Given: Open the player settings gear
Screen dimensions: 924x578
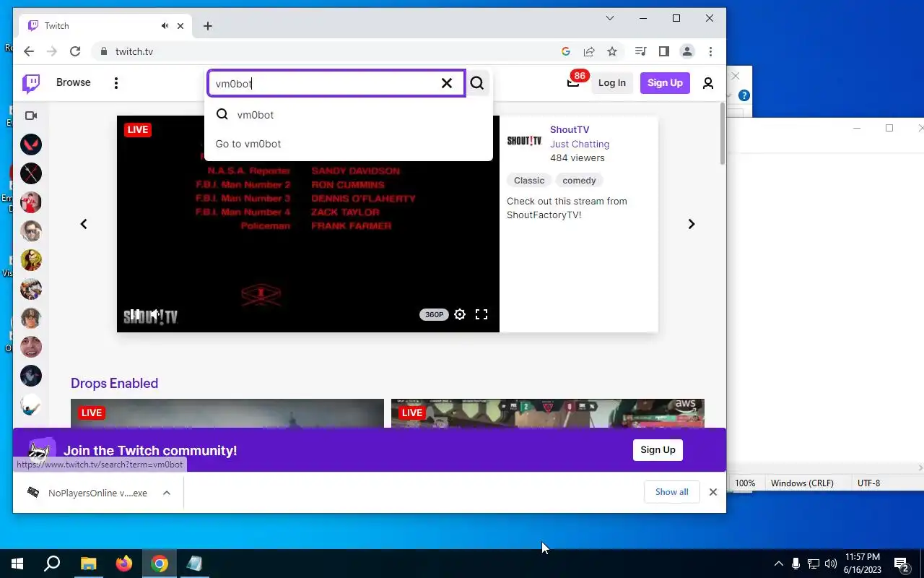Looking at the screenshot, I should tap(460, 314).
